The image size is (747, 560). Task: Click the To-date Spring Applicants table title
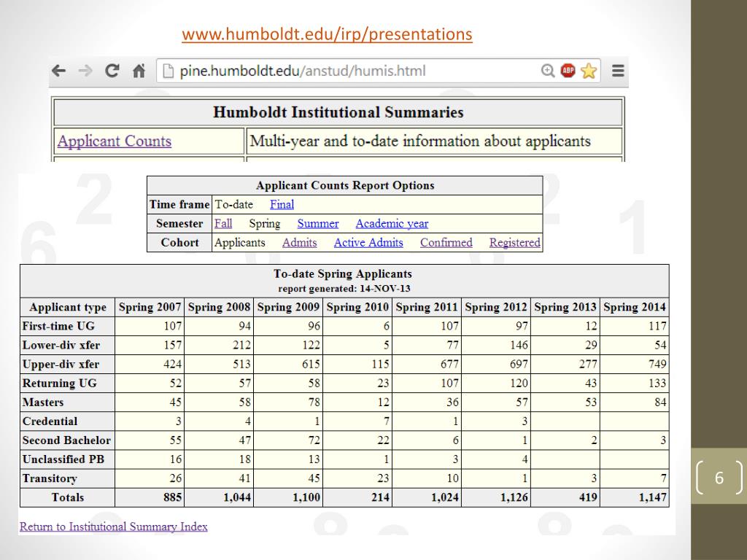343,274
